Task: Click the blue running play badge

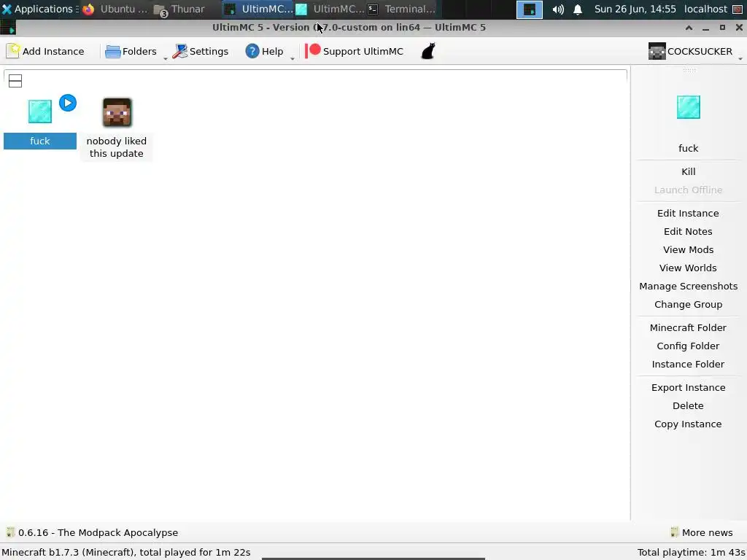Action: pos(68,103)
